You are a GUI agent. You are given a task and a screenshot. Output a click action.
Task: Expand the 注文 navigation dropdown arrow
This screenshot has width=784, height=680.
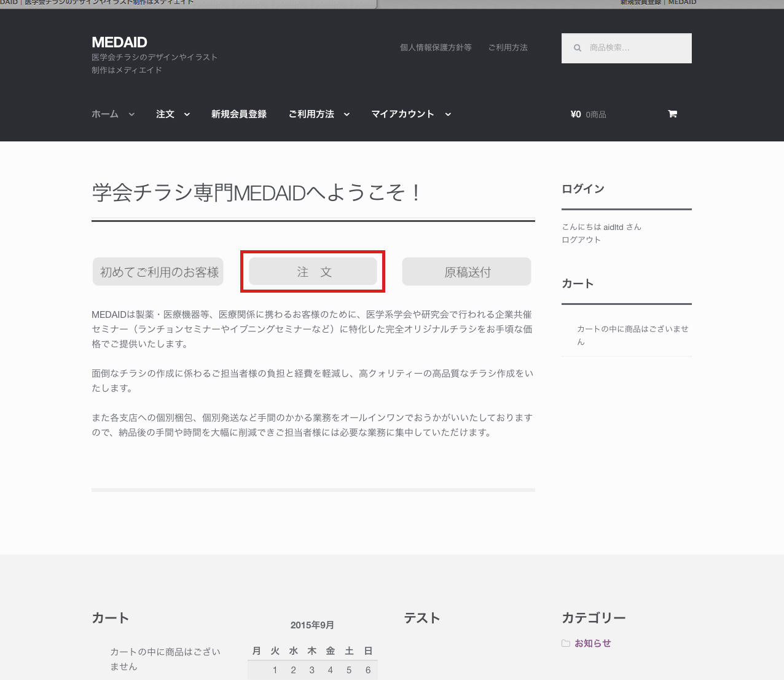(187, 114)
